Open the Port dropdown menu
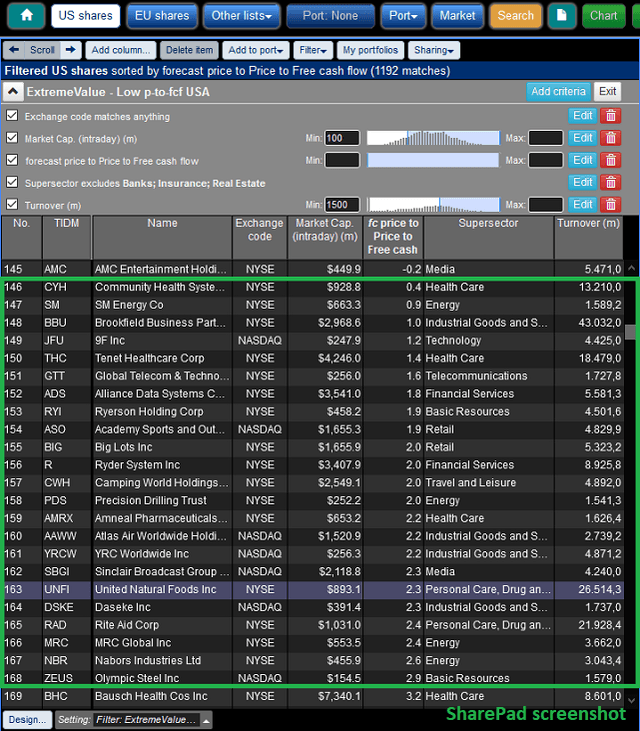The image size is (640, 731). pyautogui.click(x=403, y=15)
